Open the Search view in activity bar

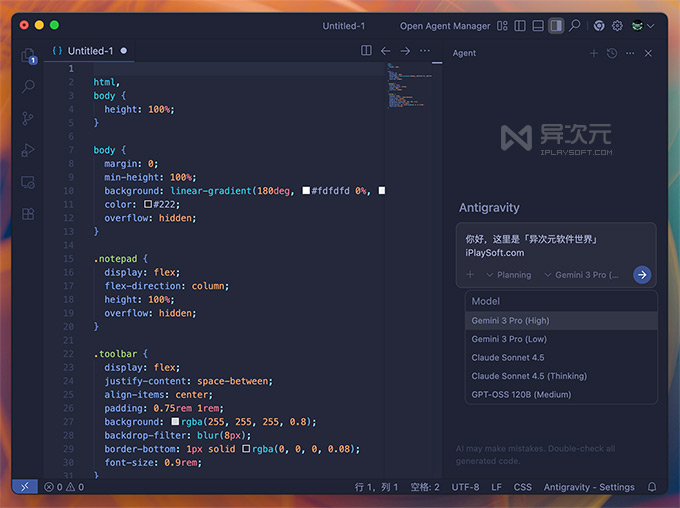28,87
